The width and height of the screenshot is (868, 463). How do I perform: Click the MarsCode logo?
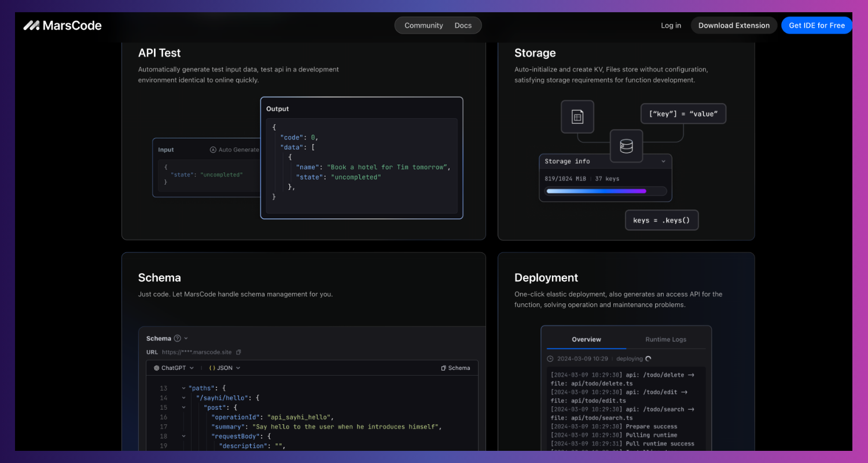click(x=62, y=25)
